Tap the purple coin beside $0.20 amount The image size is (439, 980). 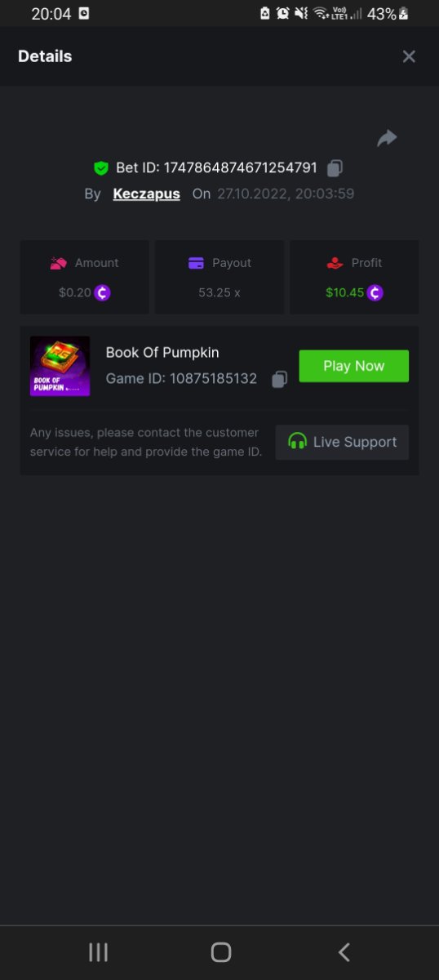pyautogui.click(x=102, y=292)
